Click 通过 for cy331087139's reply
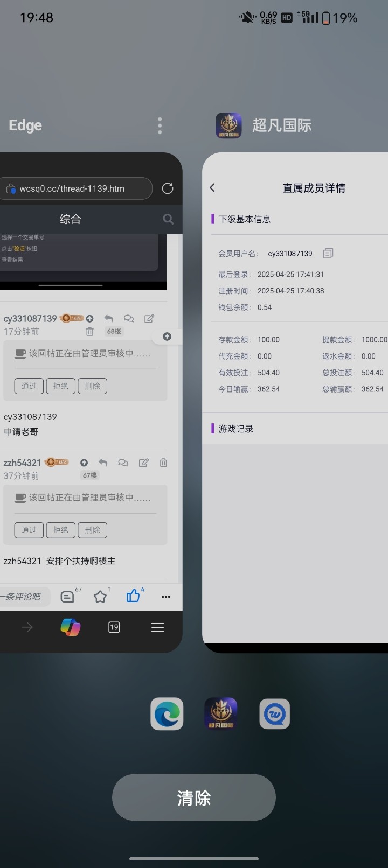 [29, 386]
